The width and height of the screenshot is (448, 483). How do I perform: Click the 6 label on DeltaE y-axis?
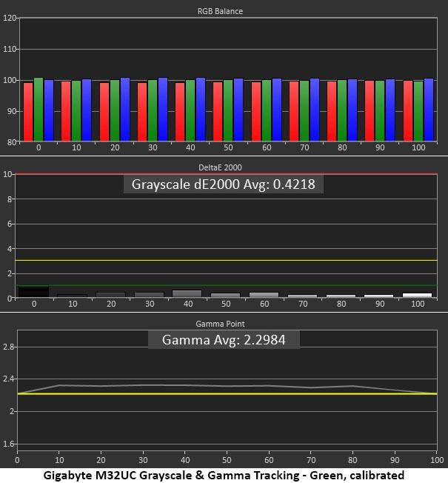[10, 224]
